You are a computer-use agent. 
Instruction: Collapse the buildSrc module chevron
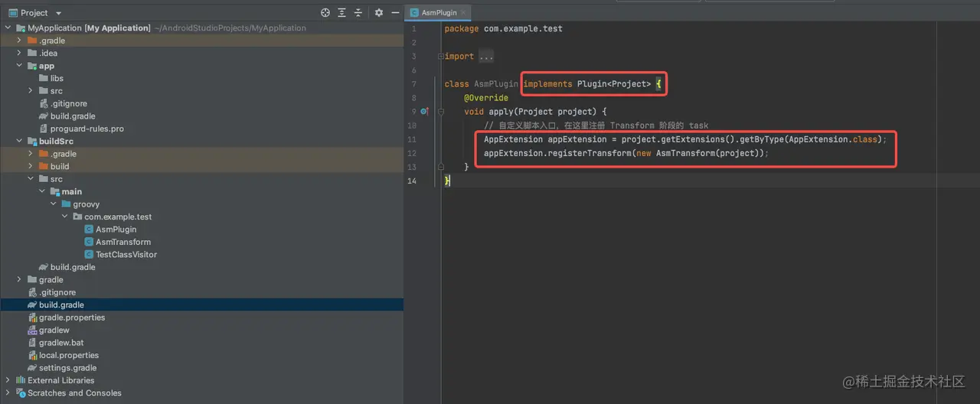[19, 142]
